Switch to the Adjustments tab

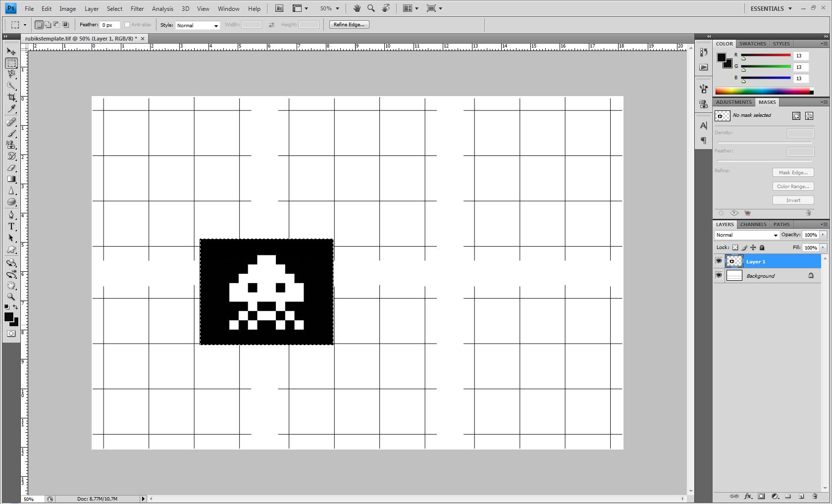(733, 102)
